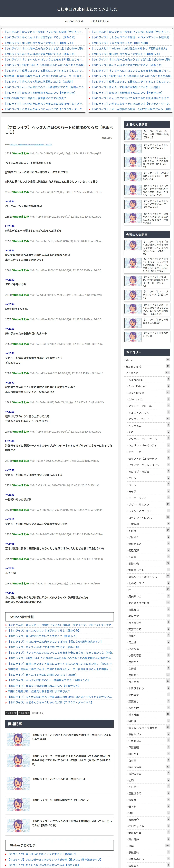Image resolution: width=174 pixels, height=868 pixels.
Task: Open the bbs.jpnkn.com source URL link
Action: click(x=31, y=145)
